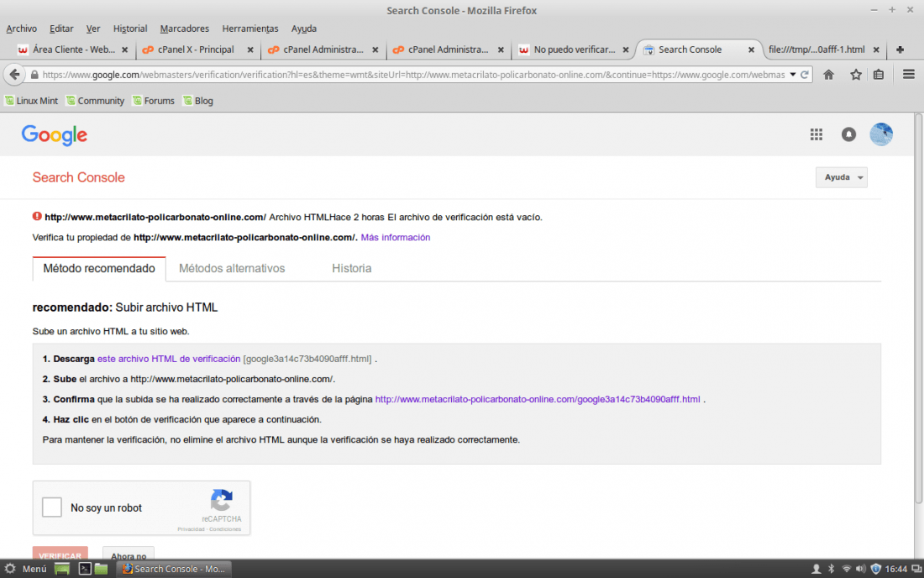Open the update manager shield icon
The image size is (924, 578).
coord(875,569)
